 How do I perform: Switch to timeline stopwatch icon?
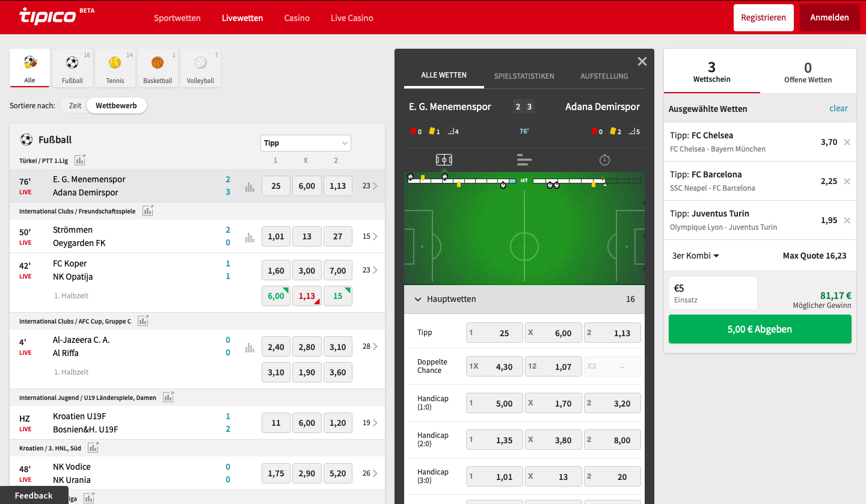coord(604,159)
